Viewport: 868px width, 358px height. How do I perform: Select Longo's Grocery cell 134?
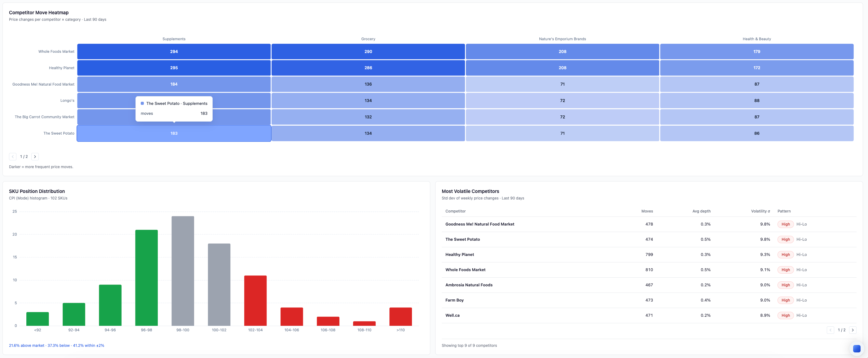pos(368,101)
